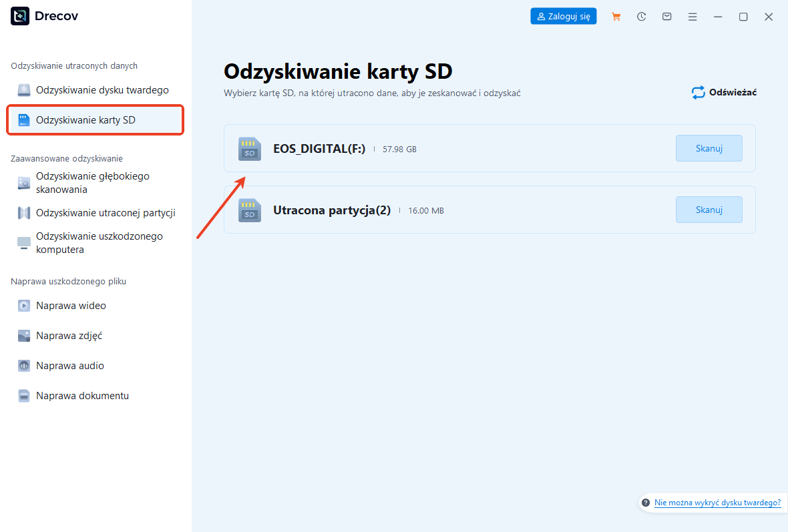
Task: Click the Zaloguj się button
Action: pyautogui.click(x=563, y=16)
